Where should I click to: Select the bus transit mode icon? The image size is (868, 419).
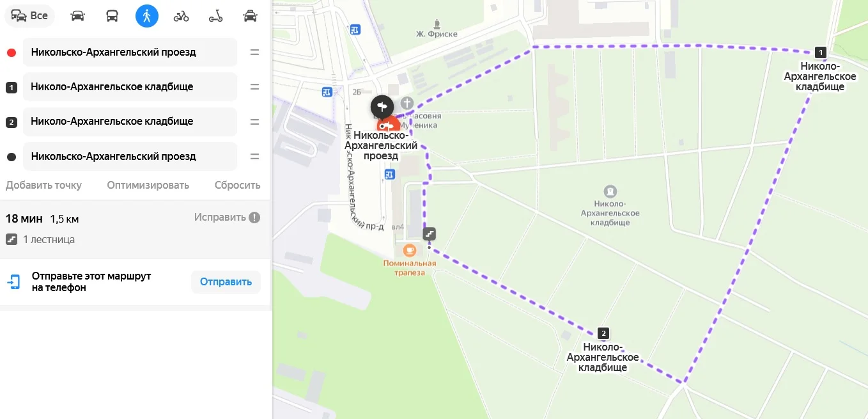tap(112, 16)
